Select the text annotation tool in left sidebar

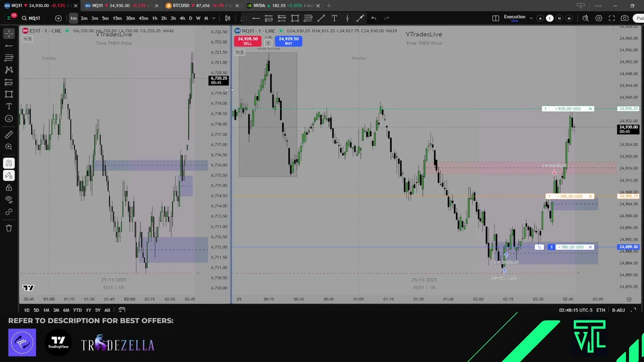coord(9,107)
